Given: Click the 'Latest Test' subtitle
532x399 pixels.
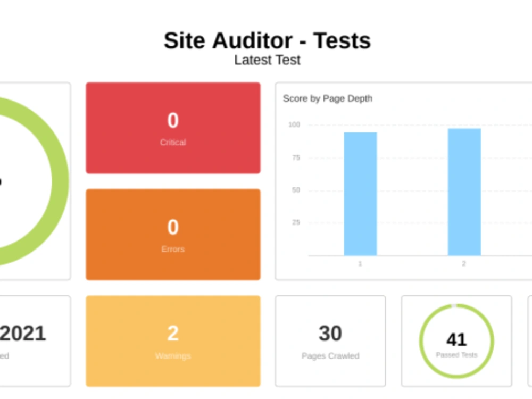Looking at the screenshot, I should coord(268,60).
